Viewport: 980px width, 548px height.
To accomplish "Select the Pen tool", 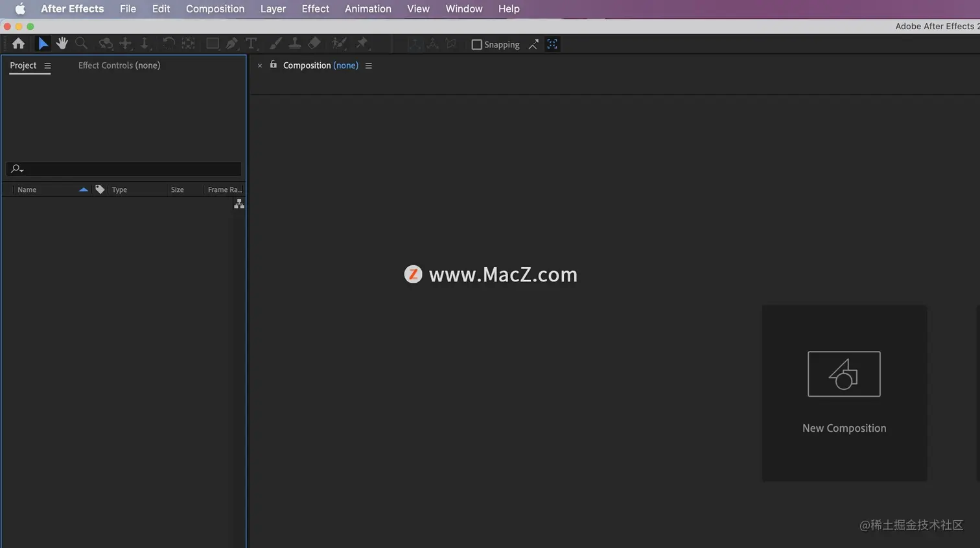I will tap(231, 43).
